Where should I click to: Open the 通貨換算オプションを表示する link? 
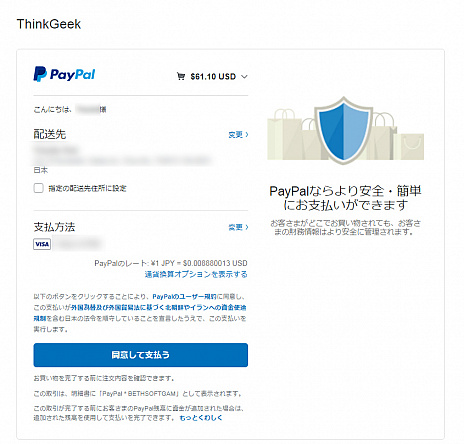196,274
